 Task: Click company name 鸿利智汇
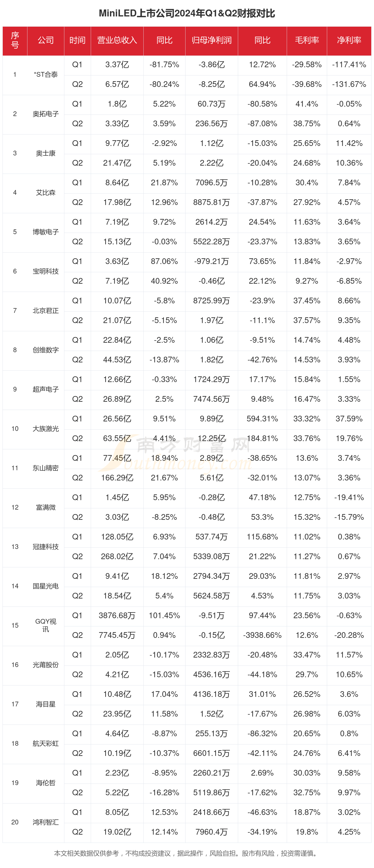coord(46,822)
